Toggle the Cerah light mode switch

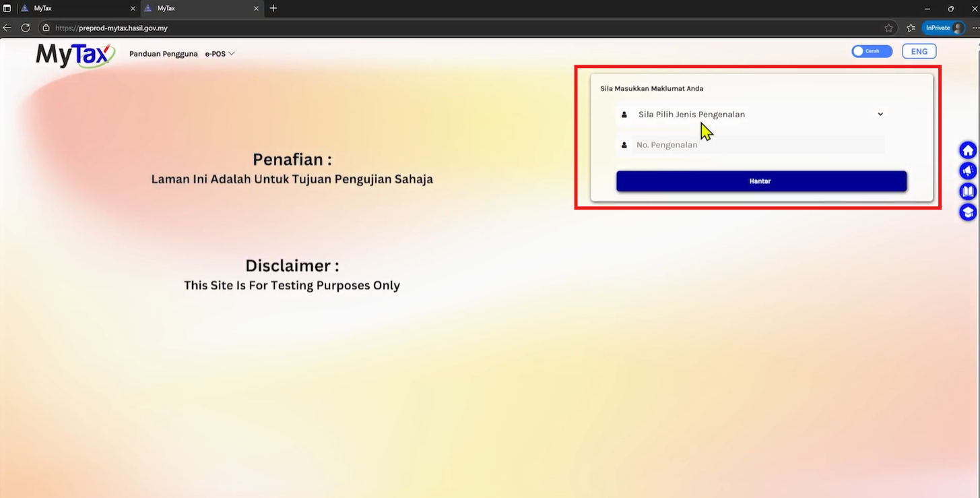[x=872, y=51]
